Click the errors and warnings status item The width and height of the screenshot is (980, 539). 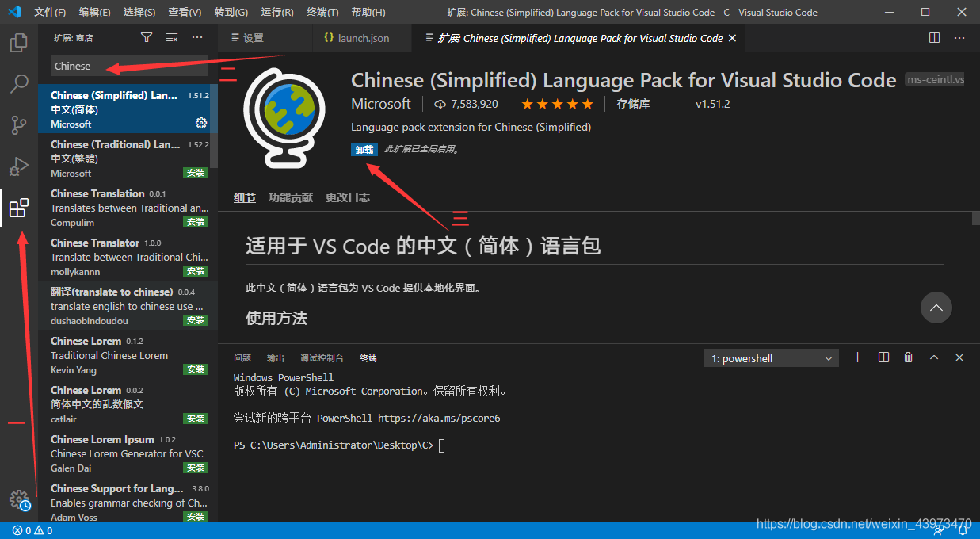coord(32,530)
